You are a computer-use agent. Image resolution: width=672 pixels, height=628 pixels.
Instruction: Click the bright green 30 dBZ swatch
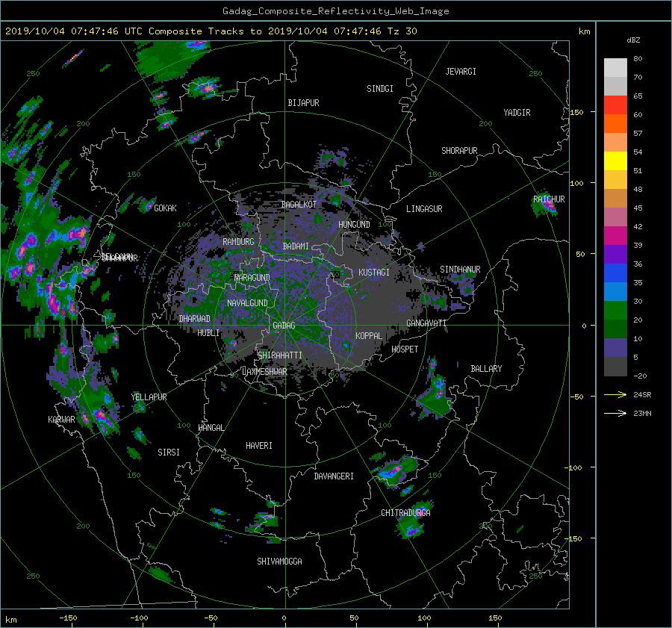(x=615, y=310)
